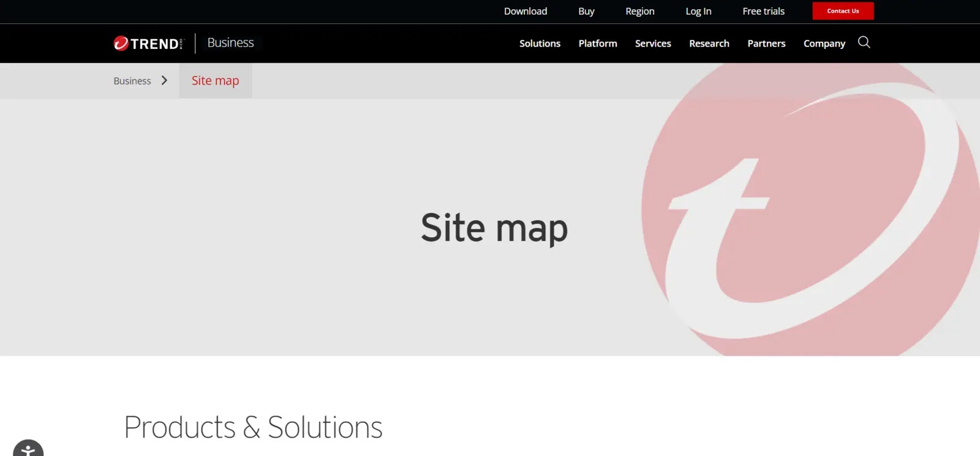Open the Platform menu

tap(597, 44)
